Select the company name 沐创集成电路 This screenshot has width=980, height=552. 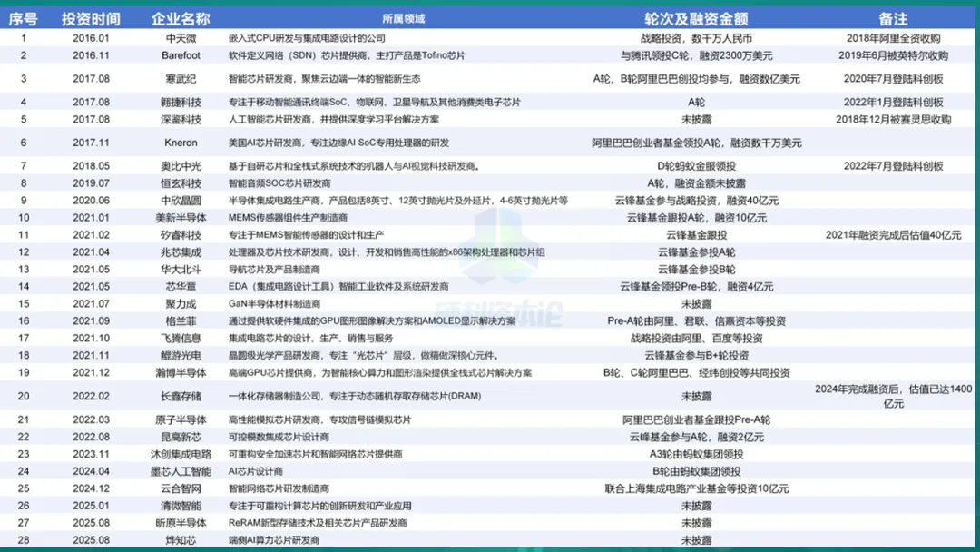(181, 453)
